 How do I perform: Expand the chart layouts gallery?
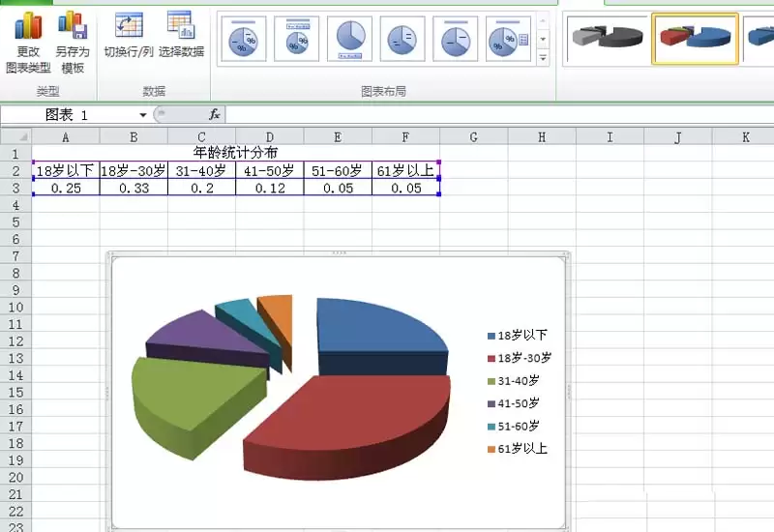coord(543,59)
